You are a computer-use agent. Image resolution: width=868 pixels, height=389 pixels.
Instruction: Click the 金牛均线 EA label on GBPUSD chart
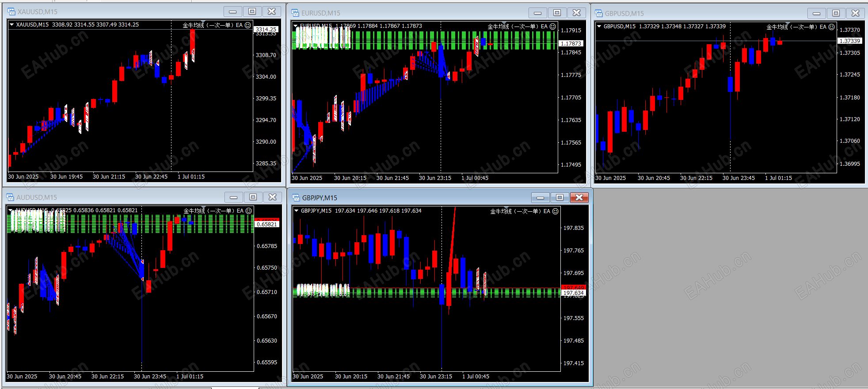(x=796, y=27)
